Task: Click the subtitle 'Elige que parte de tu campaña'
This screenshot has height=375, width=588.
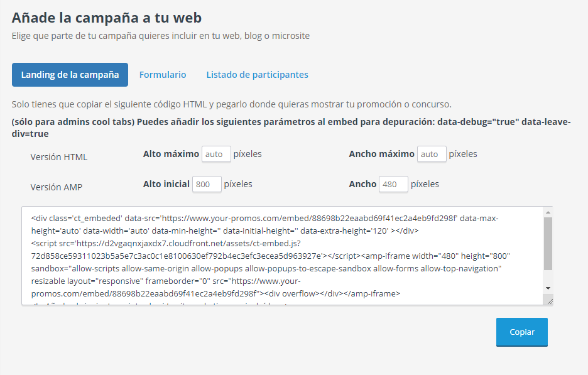Action: [160, 36]
